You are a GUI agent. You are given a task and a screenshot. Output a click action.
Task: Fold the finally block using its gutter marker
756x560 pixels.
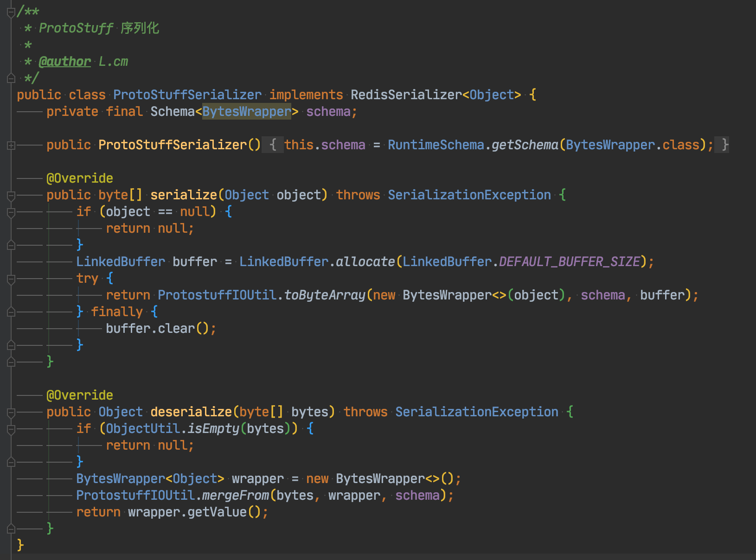click(11, 312)
